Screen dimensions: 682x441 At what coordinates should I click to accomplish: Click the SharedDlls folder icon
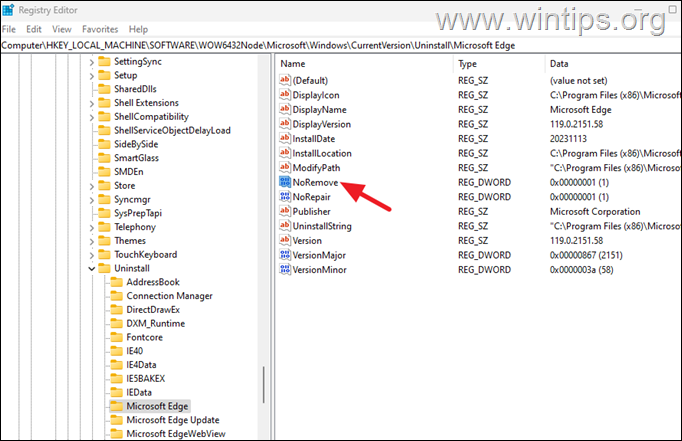tap(104, 89)
